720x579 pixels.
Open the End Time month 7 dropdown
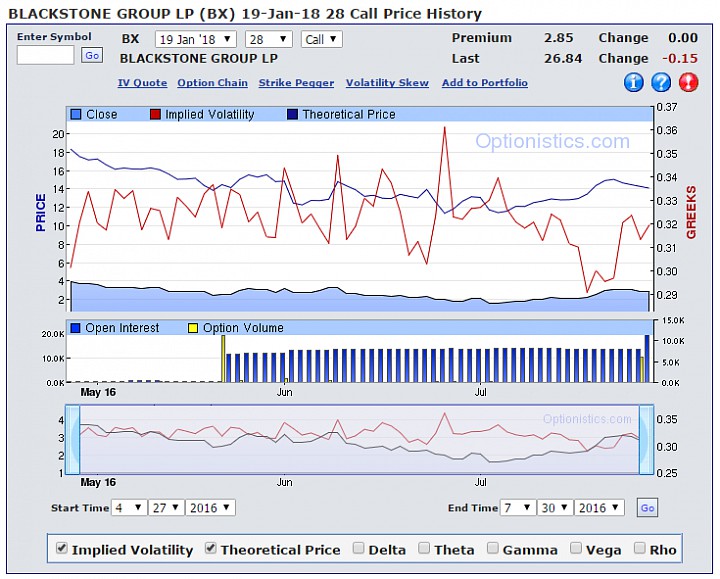[518, 508]
